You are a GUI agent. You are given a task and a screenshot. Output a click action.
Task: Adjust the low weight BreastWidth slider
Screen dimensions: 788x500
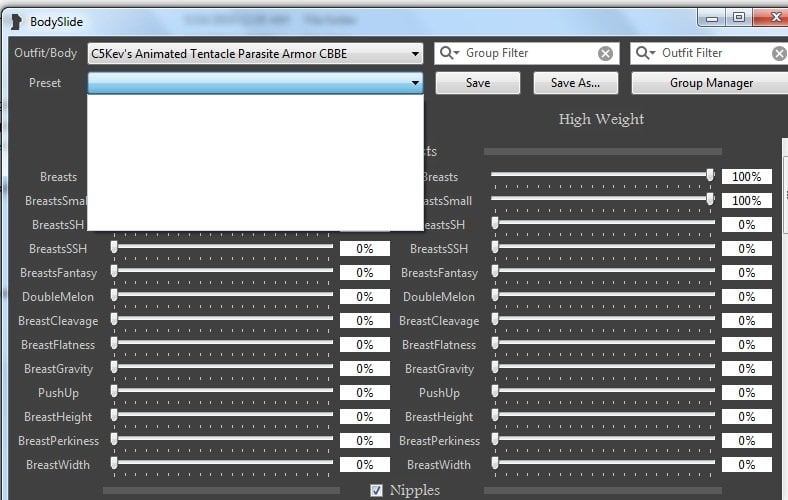pyautogui.click(x=222, y=463)
